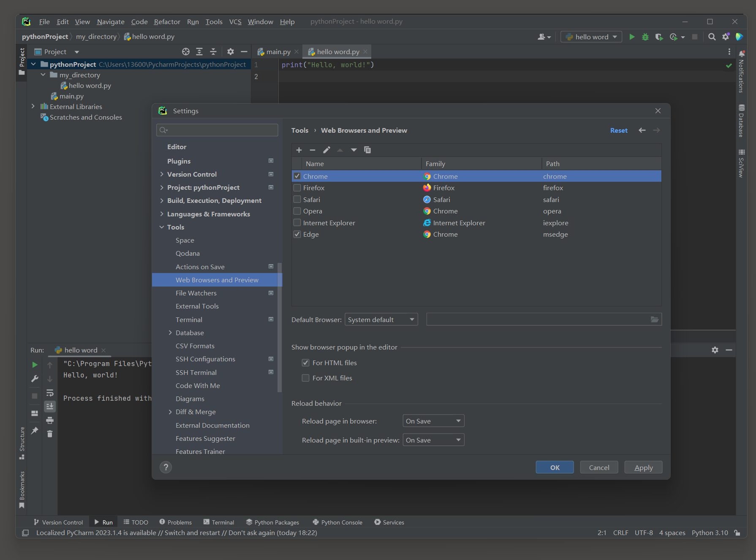The width and height of the screenshot is (756, 560).
Task: Enable the Internet Explorer checkbox
Action: (x=297, y=223)
